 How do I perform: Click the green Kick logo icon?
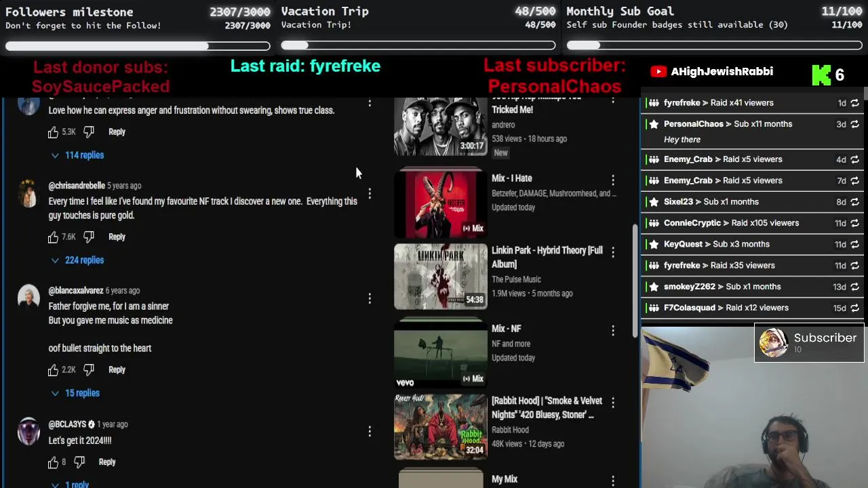821,75
